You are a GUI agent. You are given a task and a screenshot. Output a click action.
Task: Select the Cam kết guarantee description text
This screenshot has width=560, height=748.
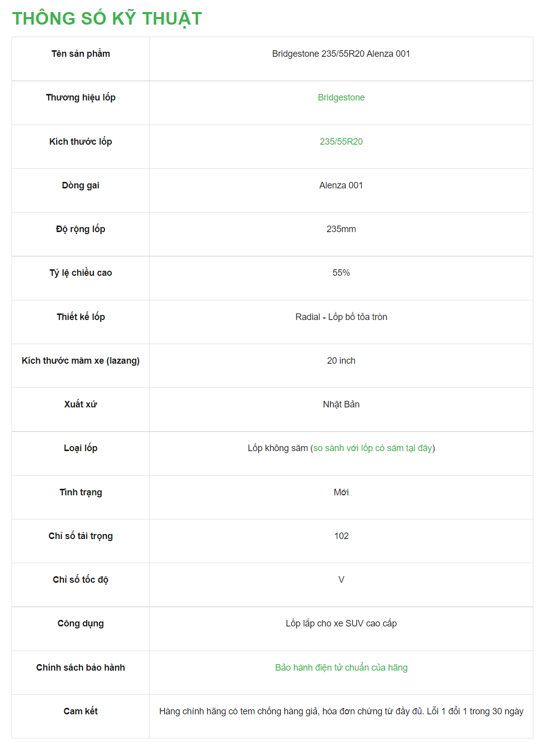point(341,711)
